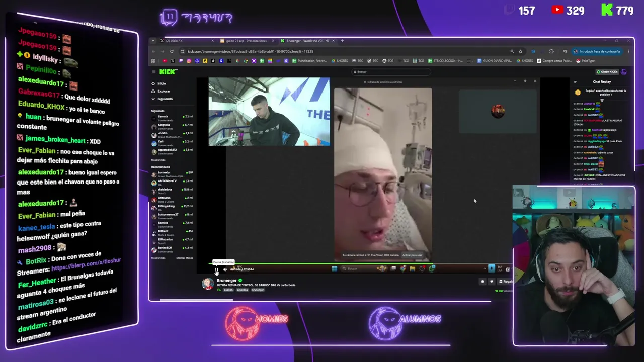This screenshot has width=644, height=362.
Task: Click the green KICK logo
Action: (168, 72)
